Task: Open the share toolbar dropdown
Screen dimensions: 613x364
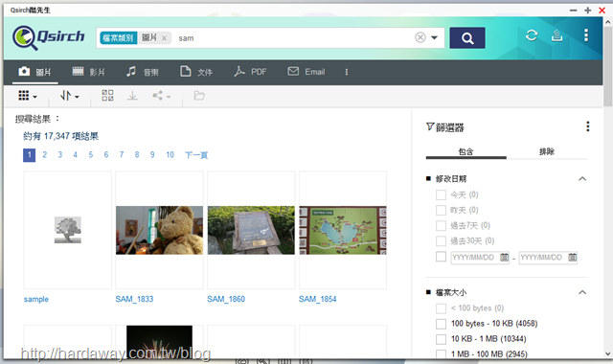Action: [162, 96]
